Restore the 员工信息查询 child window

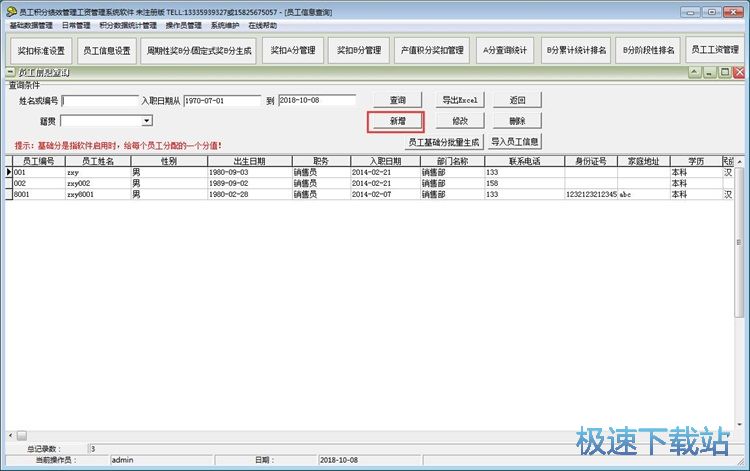pos(725,72)
